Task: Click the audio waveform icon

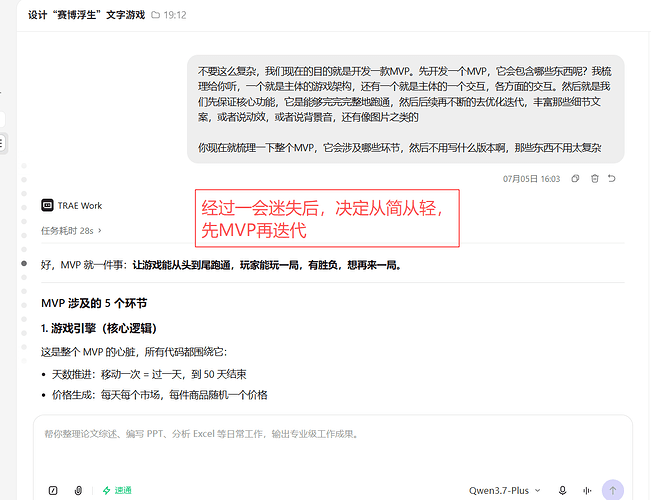Action: [587, 490]
